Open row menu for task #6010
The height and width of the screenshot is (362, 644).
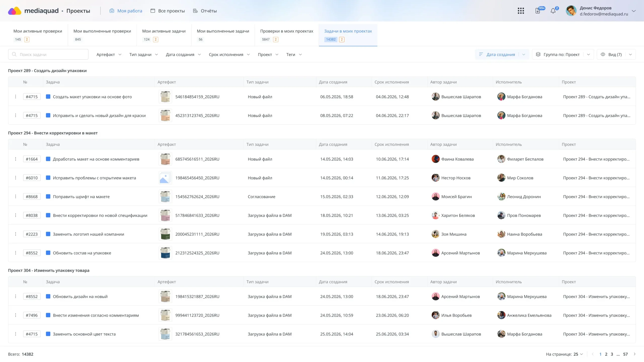[x=16, y=178]
